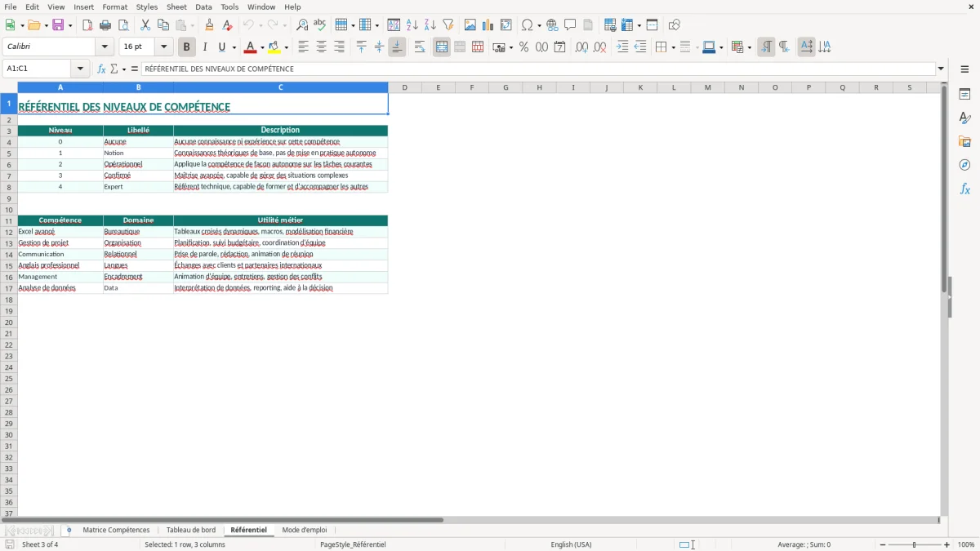Image resolution: width=980 pixels, height=551 pixels.
Task: Align text to the left
Action: [303, 47]
